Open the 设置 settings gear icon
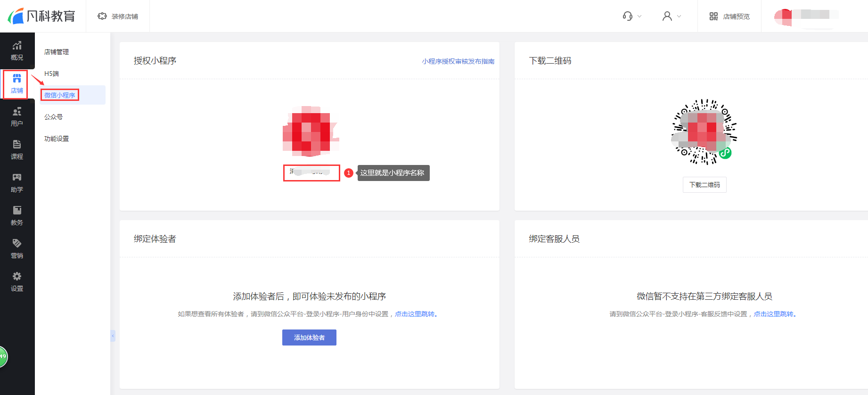The width and height of the screenshot is (868, 395). pos(17,281)
